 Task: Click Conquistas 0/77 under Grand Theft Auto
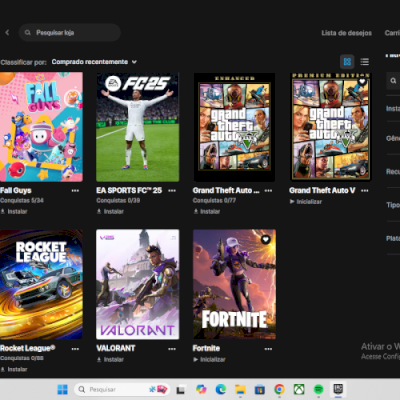click(x=214, y=200)
